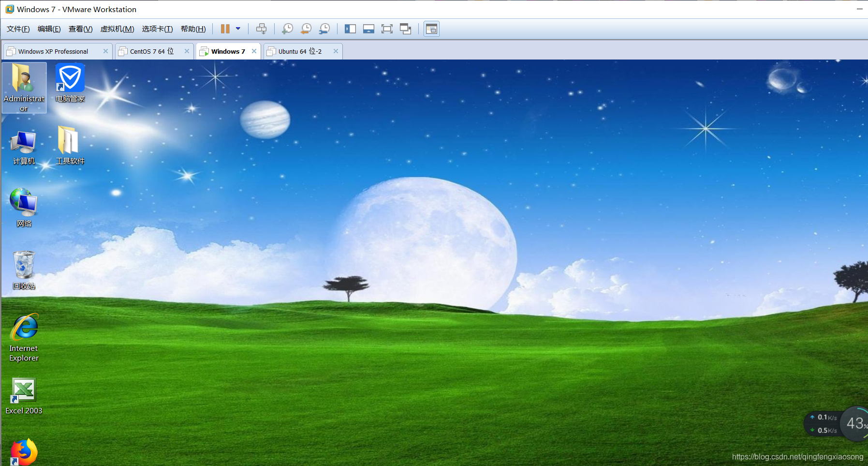Open the power options dropdown arrow

(238, 29)
